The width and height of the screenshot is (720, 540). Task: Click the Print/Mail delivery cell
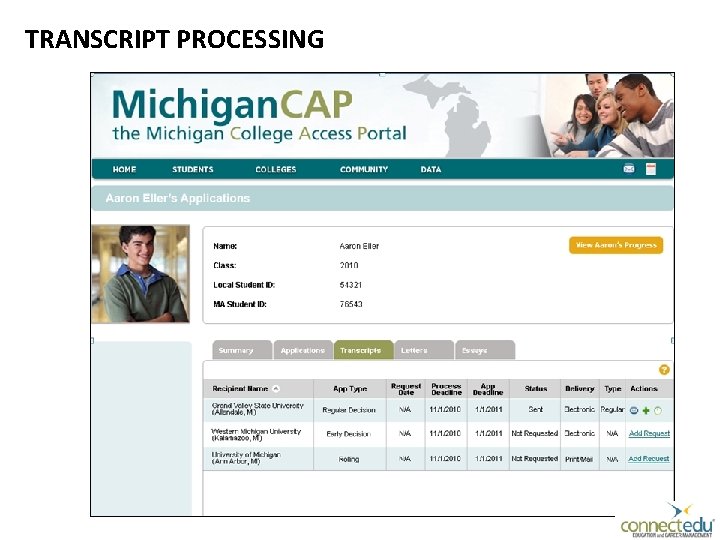click(579, 459)
